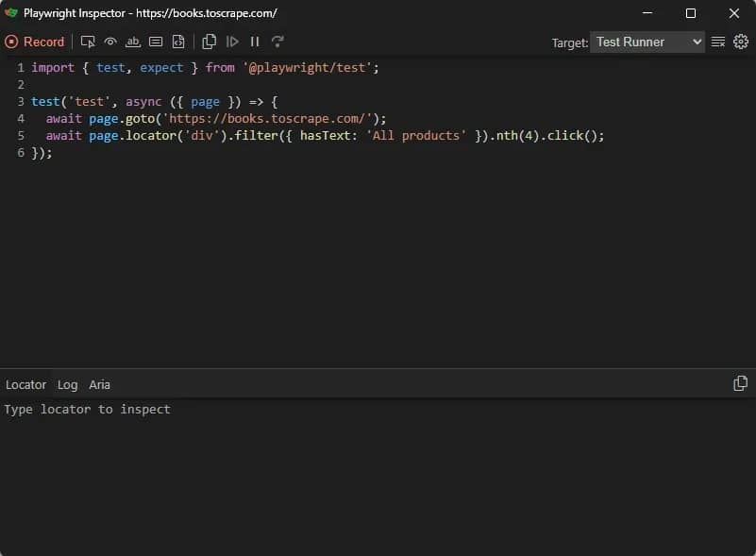The height and width of the screenshot is (556, 756).
Task: Choose the Assert text tool
Action: click(132, 42)
